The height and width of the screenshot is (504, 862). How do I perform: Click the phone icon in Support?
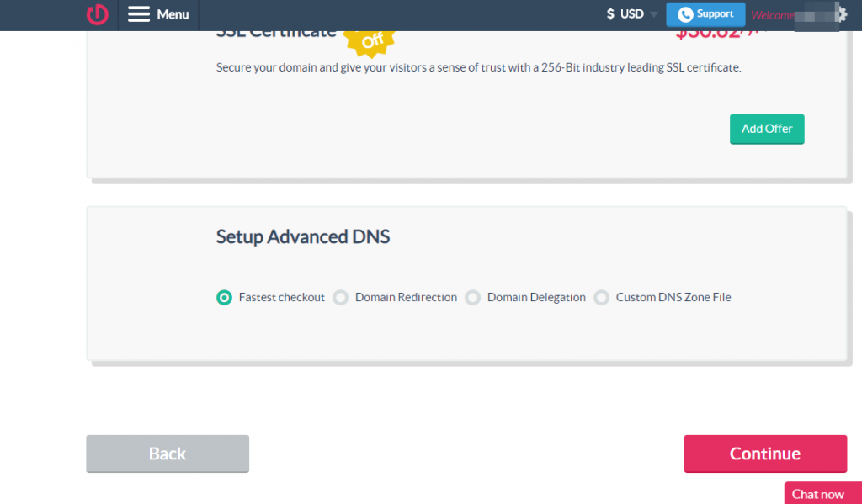[x=685, y=14]
